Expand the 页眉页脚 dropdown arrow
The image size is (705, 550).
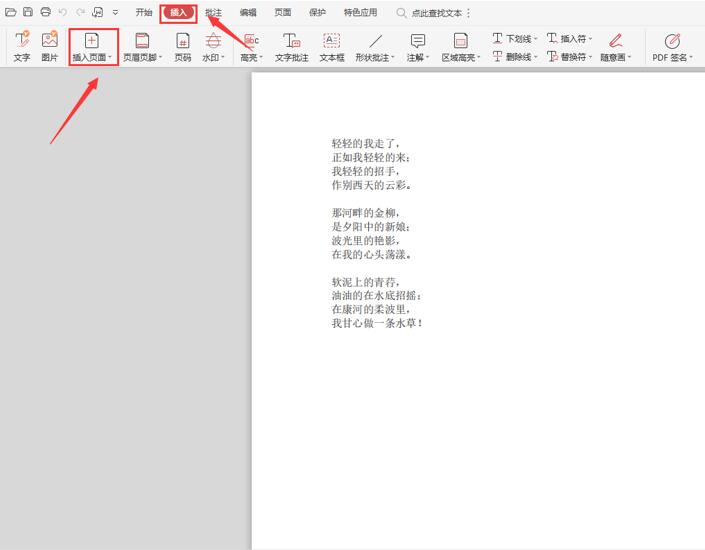(x=161, y=57)
